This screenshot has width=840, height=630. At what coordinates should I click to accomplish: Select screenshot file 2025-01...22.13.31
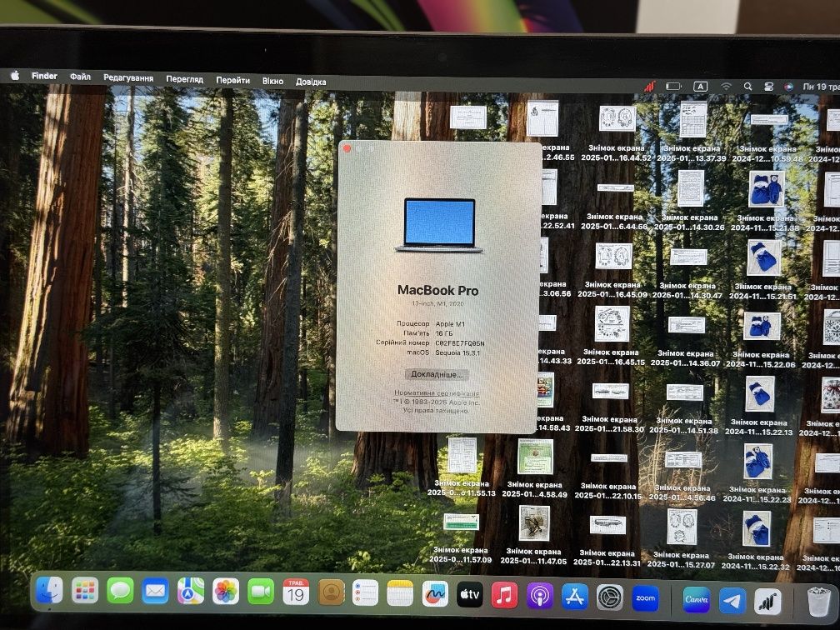tap(607, 540)
